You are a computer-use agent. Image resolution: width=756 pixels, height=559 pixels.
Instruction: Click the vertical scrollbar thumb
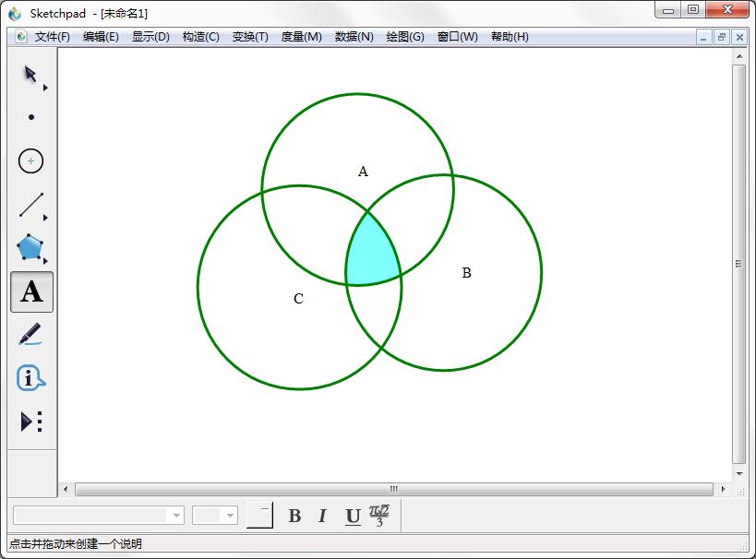coord(739,264)
